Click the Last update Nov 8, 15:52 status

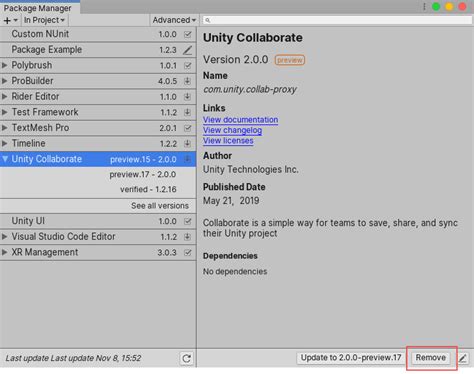(73, 358)
